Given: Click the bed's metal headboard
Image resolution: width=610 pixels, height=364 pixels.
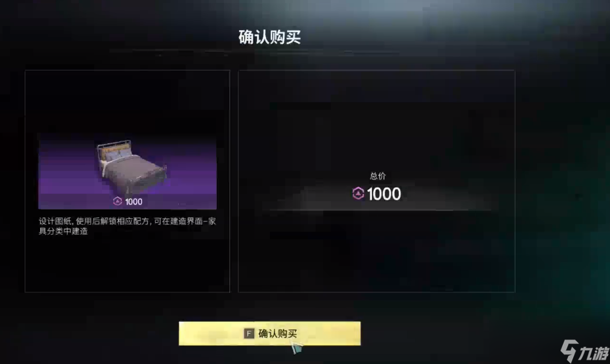Looking at the screenshot, I should 113,147.
